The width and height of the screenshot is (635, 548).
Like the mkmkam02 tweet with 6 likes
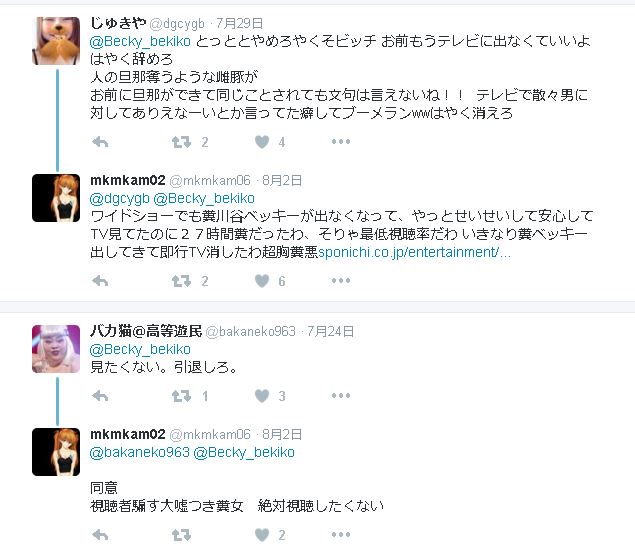point(262,281)
